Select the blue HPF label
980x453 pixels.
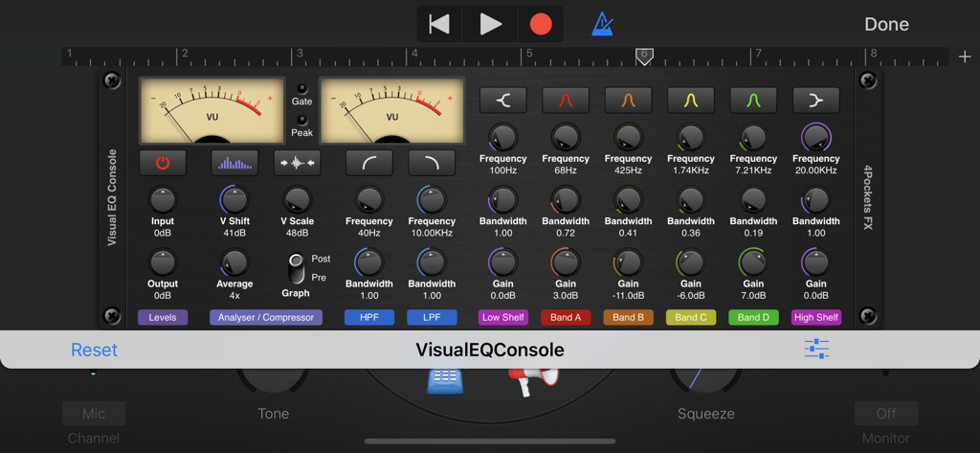click(x=368, y=317)
